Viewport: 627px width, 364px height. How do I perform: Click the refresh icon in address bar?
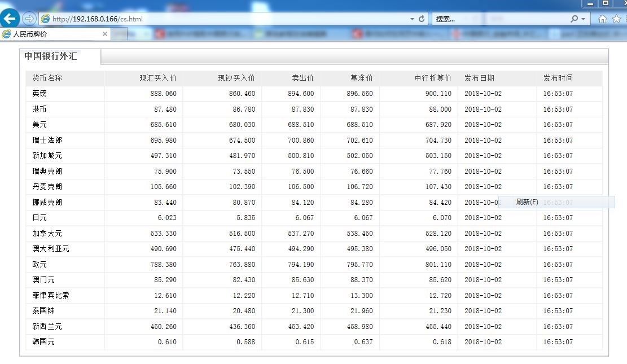coord(422,19)
